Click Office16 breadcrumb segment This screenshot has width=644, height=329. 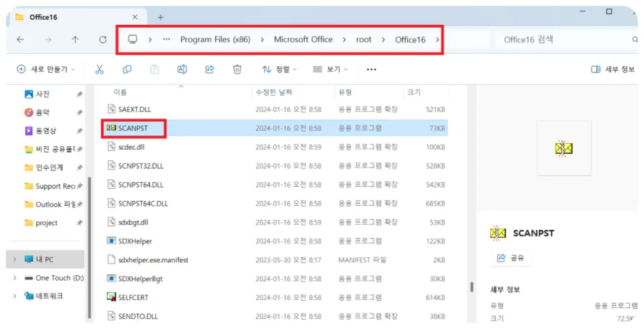coord(410,40)
